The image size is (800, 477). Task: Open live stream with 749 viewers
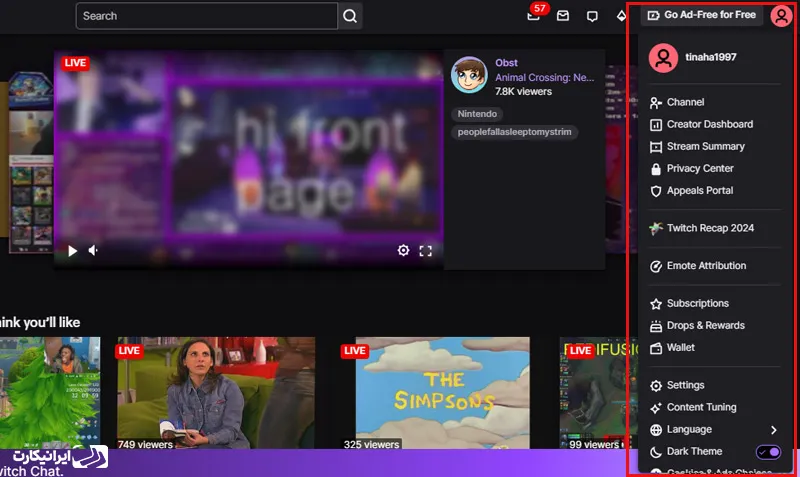pyautogui.click(x=216, y=393)
